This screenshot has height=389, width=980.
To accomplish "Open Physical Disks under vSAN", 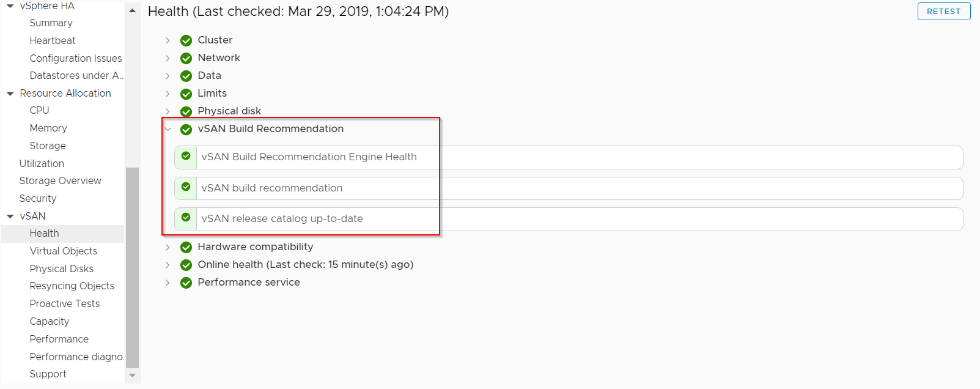I will (62, 269).
